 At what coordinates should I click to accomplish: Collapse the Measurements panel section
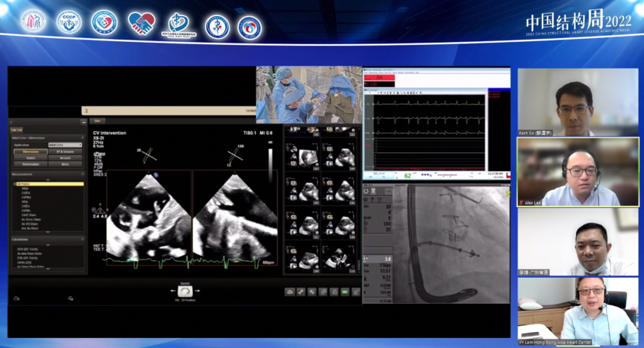tap(83, 174)
